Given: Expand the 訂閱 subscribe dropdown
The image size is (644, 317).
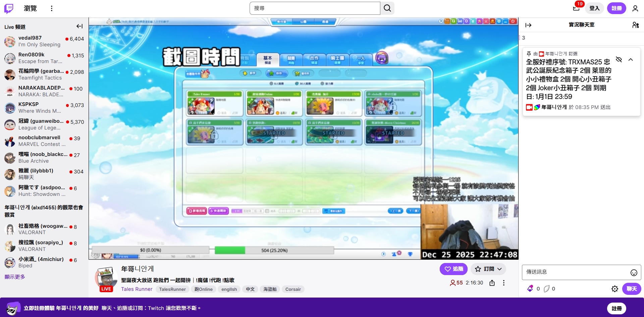Looking at the screenshot, I should [x=499, y=269].
